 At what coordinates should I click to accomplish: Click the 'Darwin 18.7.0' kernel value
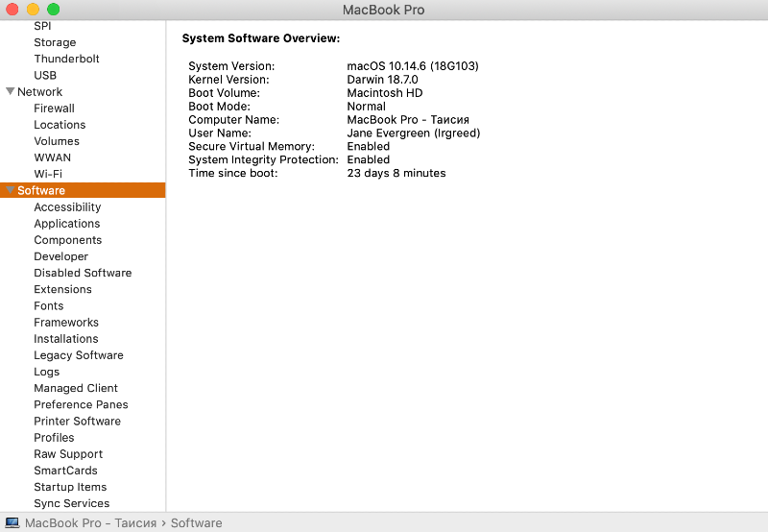point(382,80)
